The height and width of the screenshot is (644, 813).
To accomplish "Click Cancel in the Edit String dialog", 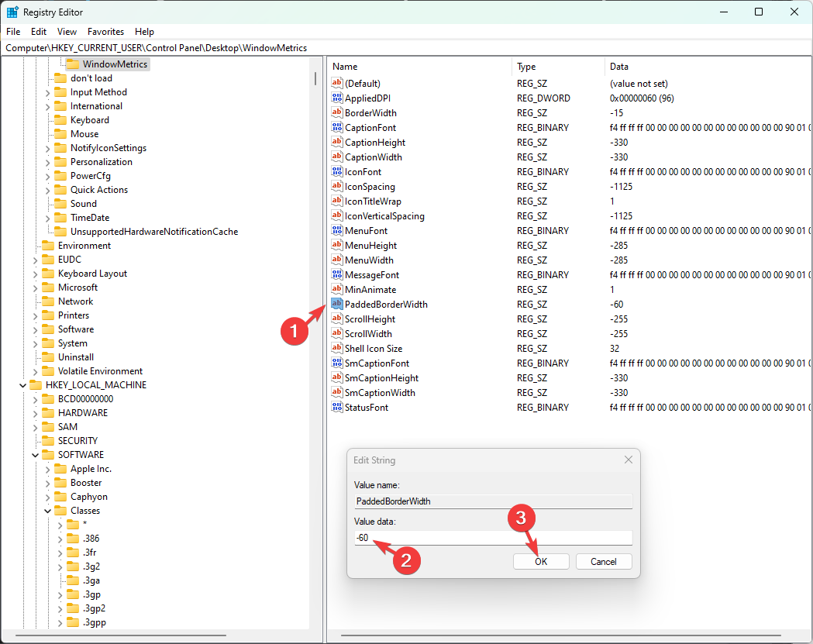I will (x=603, y=561).
